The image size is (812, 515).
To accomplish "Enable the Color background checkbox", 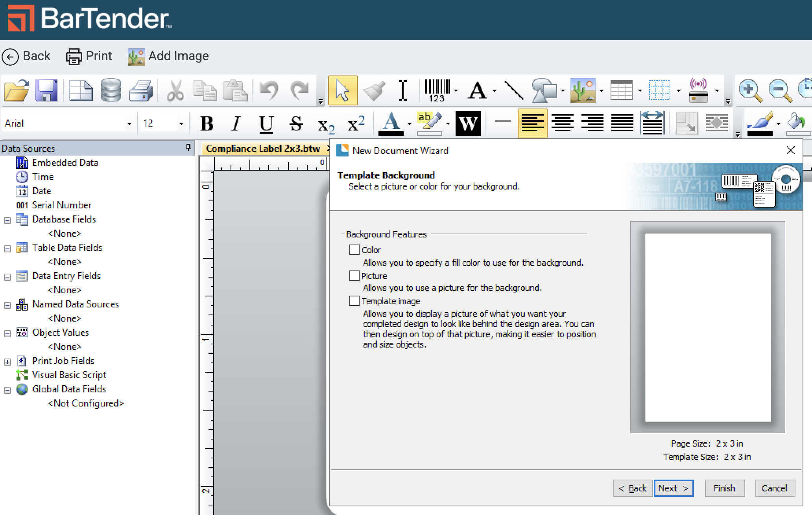I will click(354, 250).
